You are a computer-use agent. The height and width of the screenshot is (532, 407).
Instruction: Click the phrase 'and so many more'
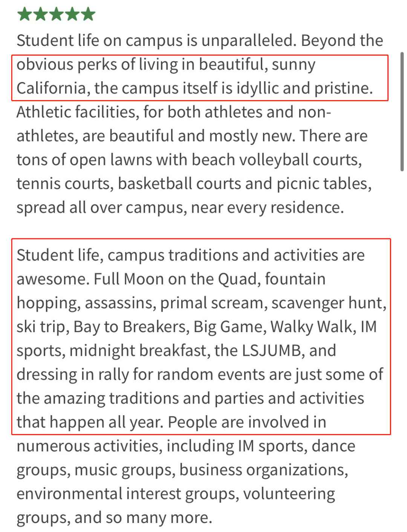click(x=143, y=518)
